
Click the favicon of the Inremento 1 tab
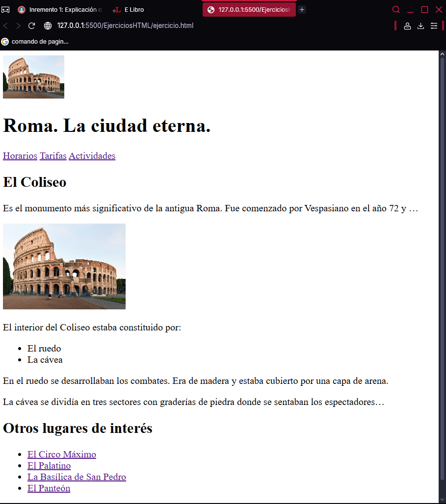click(x=22, y=10)
